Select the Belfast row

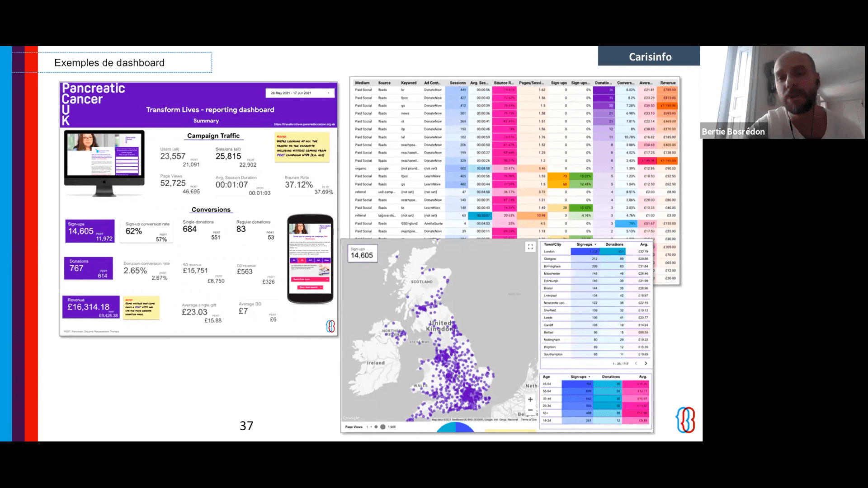596,332
